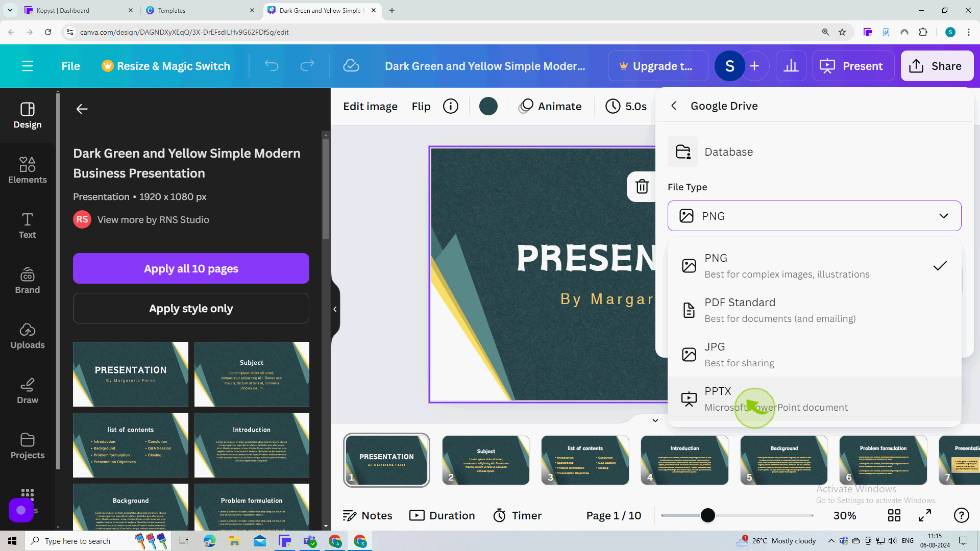This screenshot has height=551, width=980.
Task: Select page 2 Subject thumbnail in strip
Action: tap(485, 460)
